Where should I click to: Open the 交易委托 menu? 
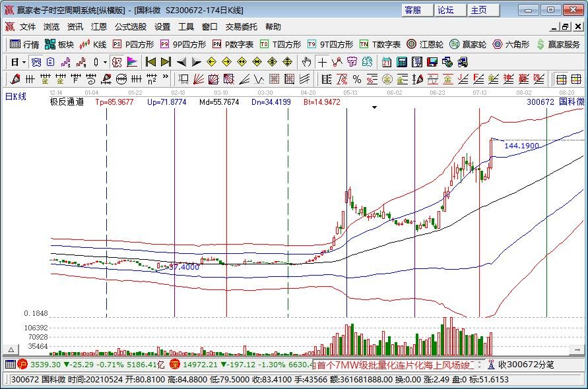[241, 27]
